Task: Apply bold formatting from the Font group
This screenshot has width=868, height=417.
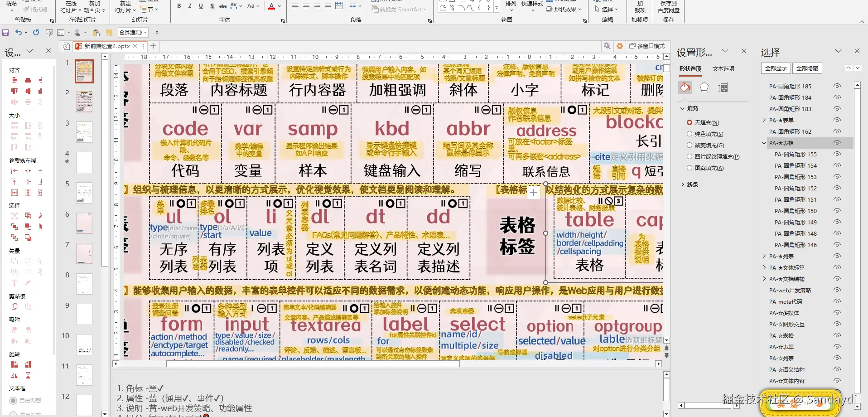Action: pos(178,5)
